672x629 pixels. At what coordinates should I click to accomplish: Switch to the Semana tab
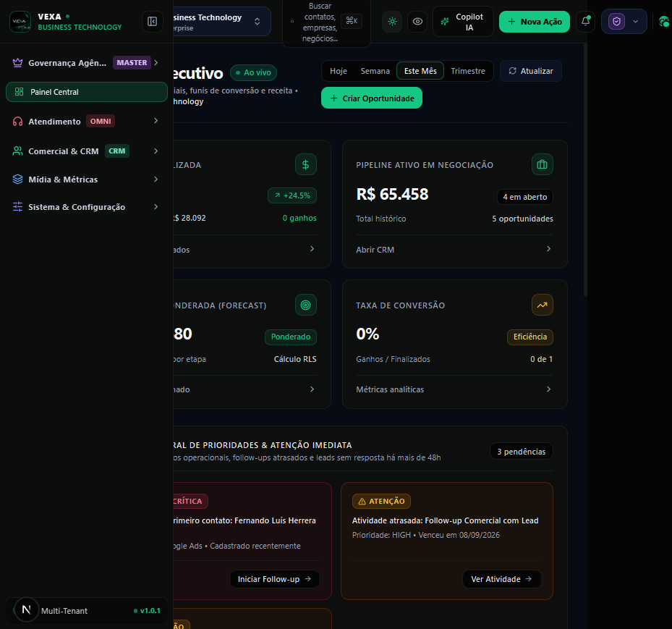coord(375,71)
